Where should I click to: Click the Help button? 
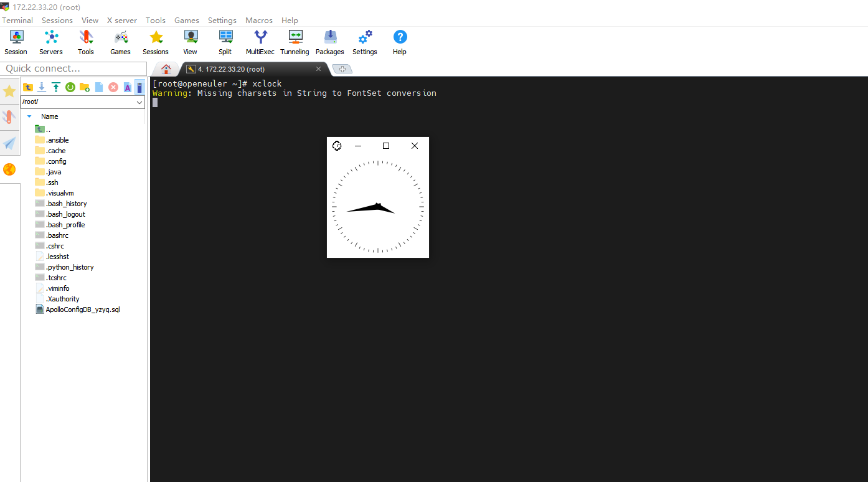click(x=399, y=42)
